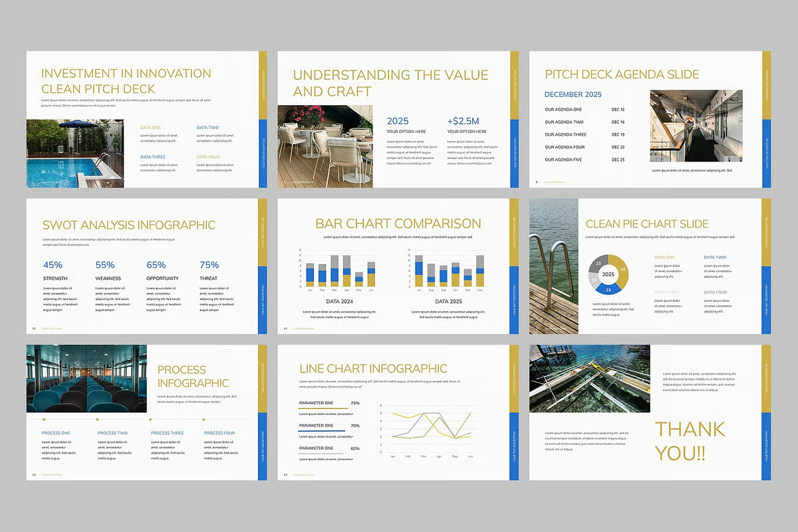Select the patio chairs photo on Understanding the Value slide
The height and width of the screenshot is (532, 798).
(x=325, y=146)
